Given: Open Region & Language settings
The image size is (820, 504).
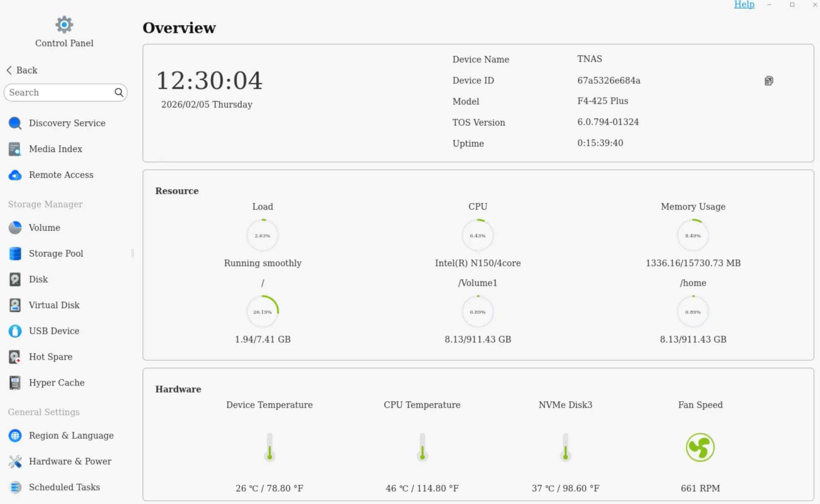Looking at the screenshot, I should click(71, 436).
